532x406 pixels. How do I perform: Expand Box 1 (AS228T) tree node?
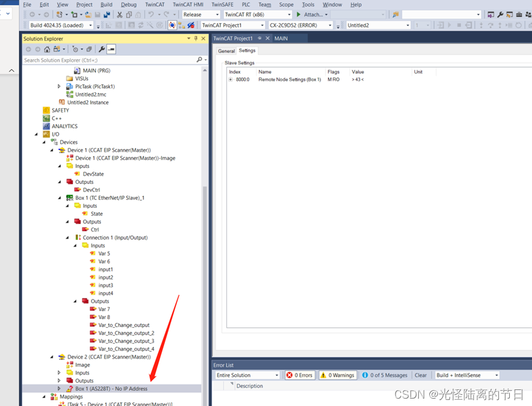60,388
